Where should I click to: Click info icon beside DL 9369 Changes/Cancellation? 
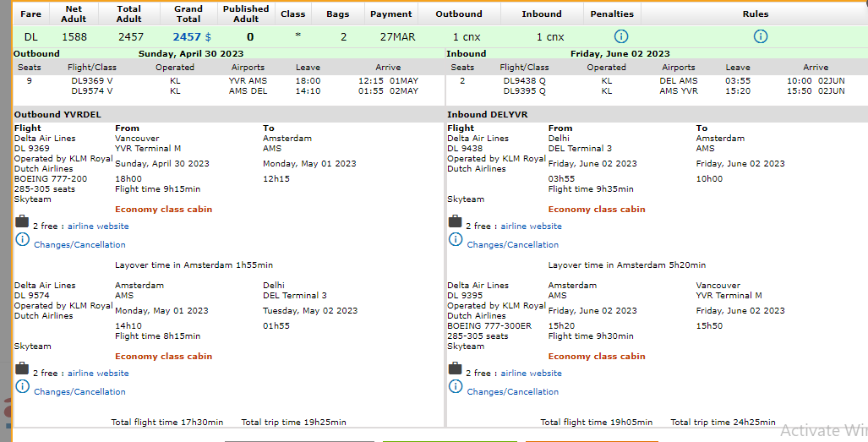pyautogui.click(x=22, y=240)
